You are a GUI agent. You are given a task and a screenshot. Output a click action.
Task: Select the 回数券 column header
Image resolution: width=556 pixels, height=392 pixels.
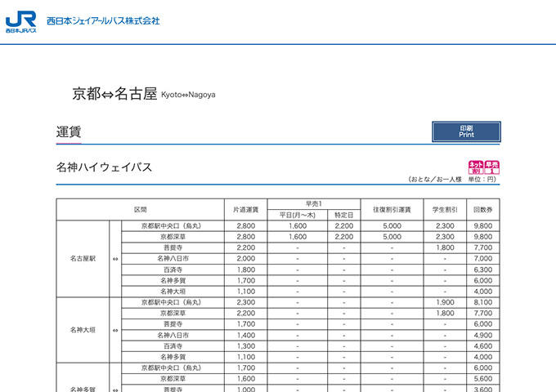(x=482, y=210)
